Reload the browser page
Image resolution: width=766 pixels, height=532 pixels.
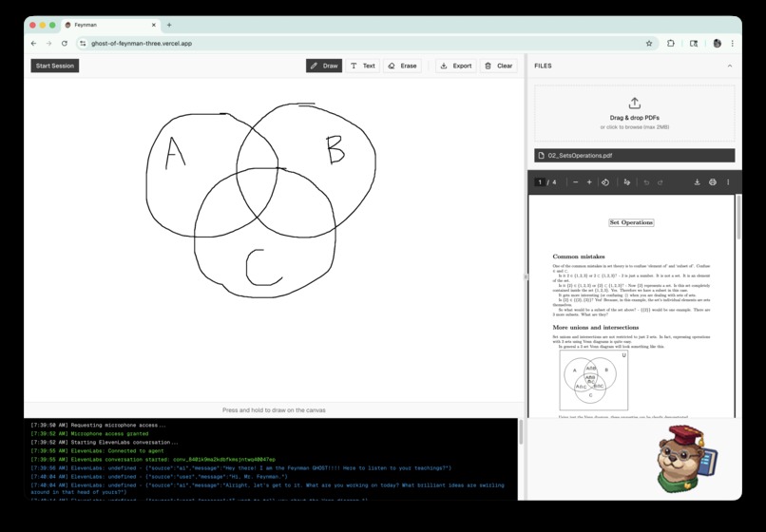point(64,44)
